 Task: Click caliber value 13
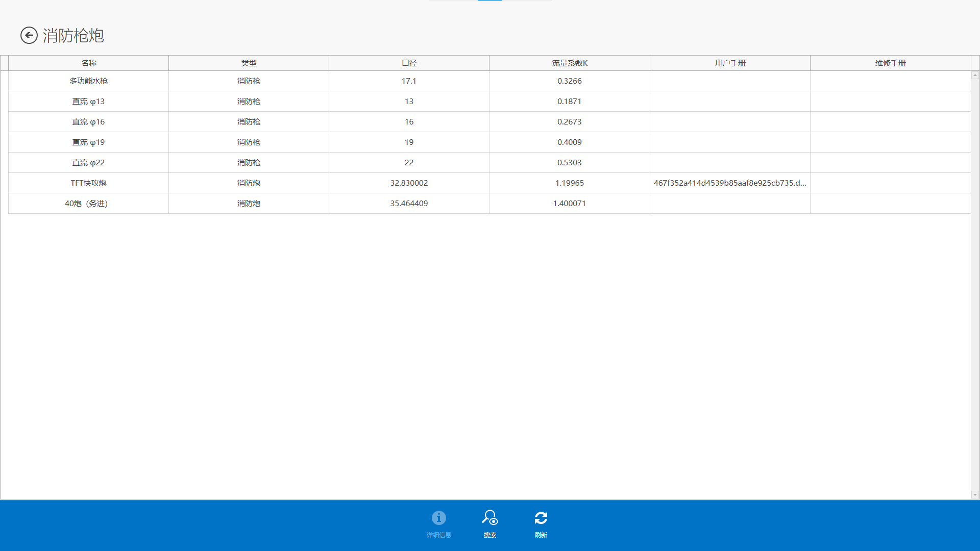point(409,102)
